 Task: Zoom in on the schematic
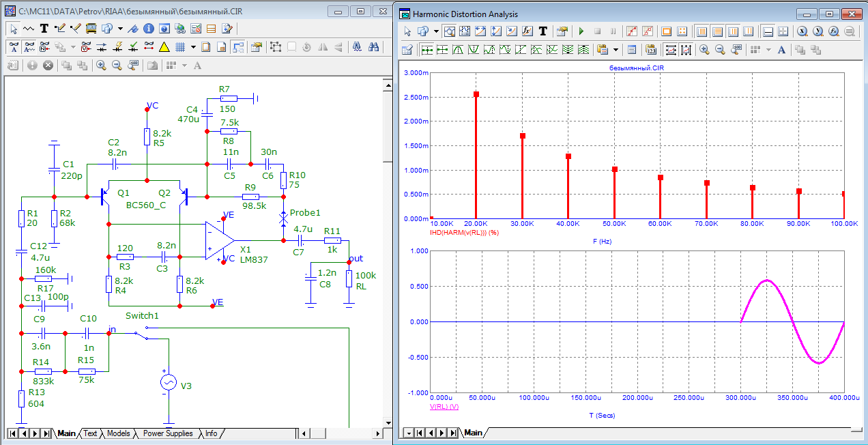click(x=101, y=66)
